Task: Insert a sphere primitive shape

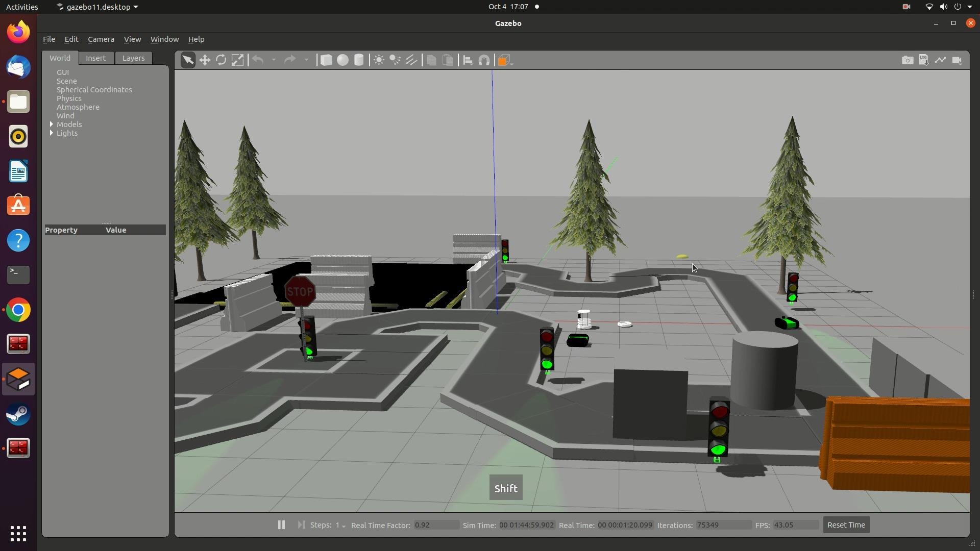Action: point(342,60)
